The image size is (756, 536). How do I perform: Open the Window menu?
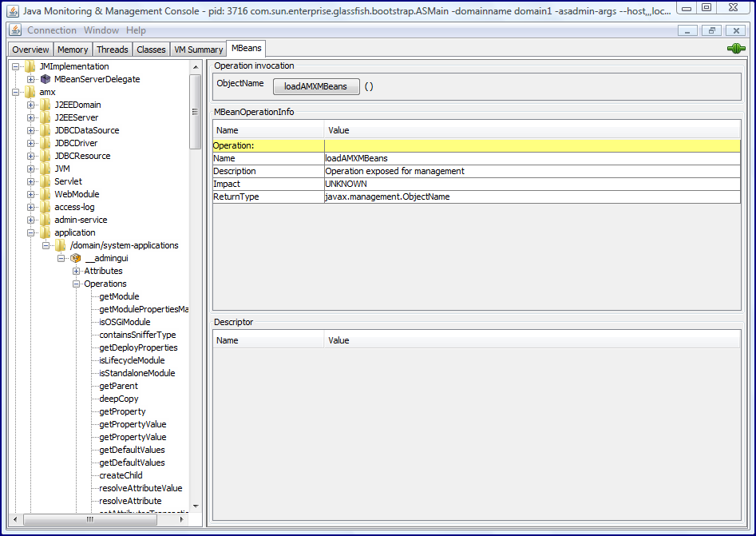101,30
